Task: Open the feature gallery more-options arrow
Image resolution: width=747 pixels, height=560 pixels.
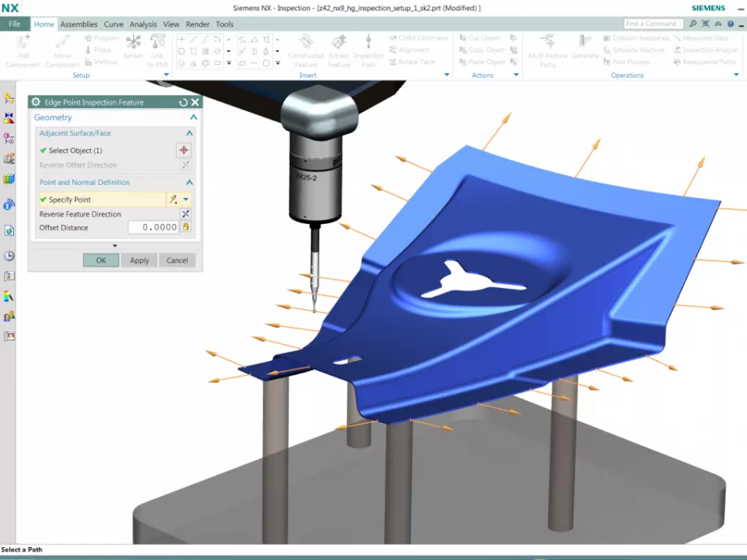Action: tap(229, 62)
